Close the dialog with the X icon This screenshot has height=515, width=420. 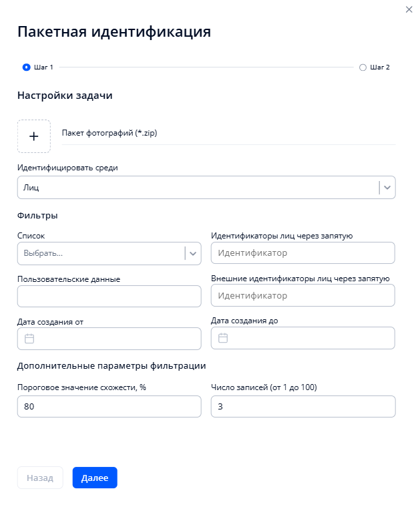coord(409,9)
